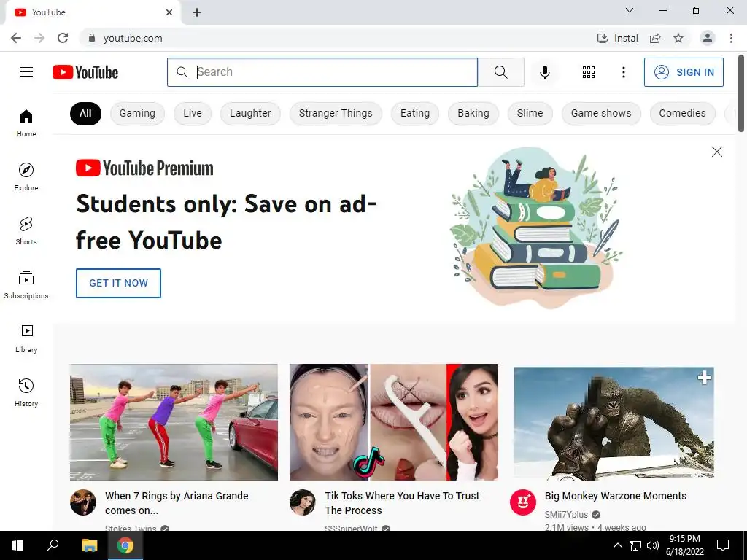
Task: Open Library in sidebar
Action: (26, 338)
